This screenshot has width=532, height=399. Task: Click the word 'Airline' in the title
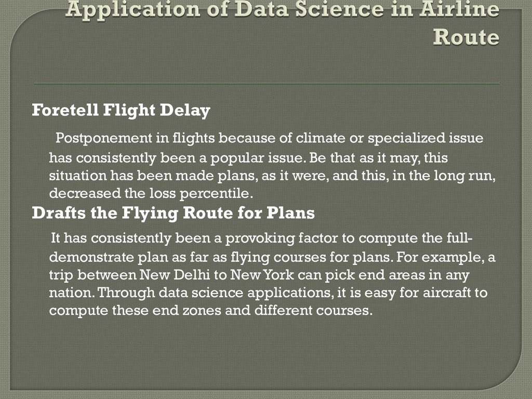[459, 9]
